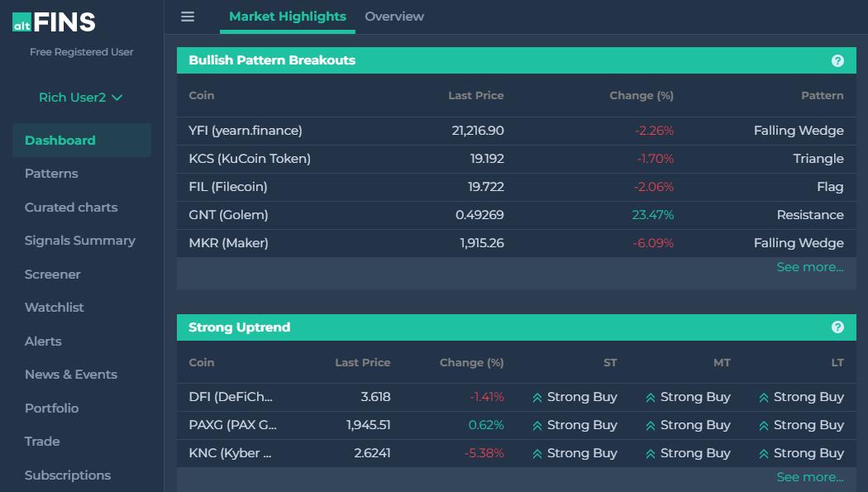The height and width of the screenshot is (492, 868).
Task: Click KNC long-term Strong Buy arrow icon
Action: pos(764,454)
